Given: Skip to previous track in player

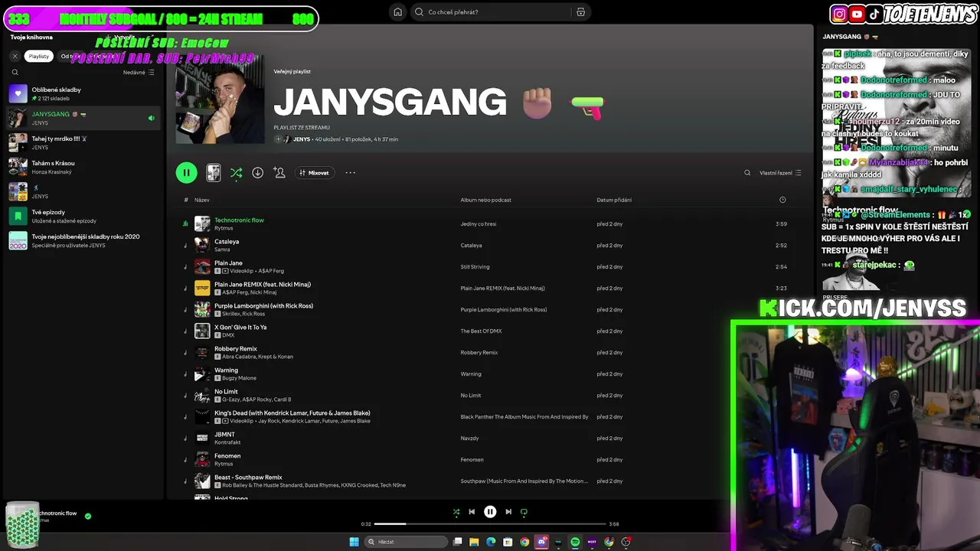Looking at the screenshot, I should [472, 512].
